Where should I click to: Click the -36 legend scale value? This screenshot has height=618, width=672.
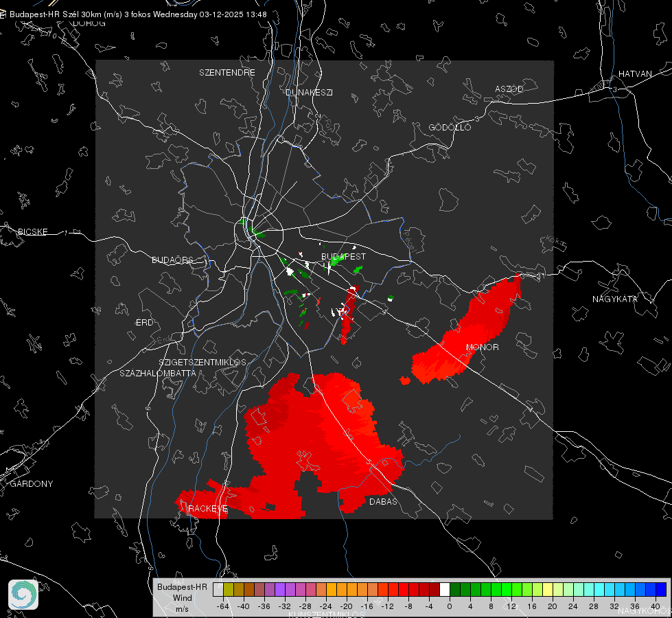[264, 607]
